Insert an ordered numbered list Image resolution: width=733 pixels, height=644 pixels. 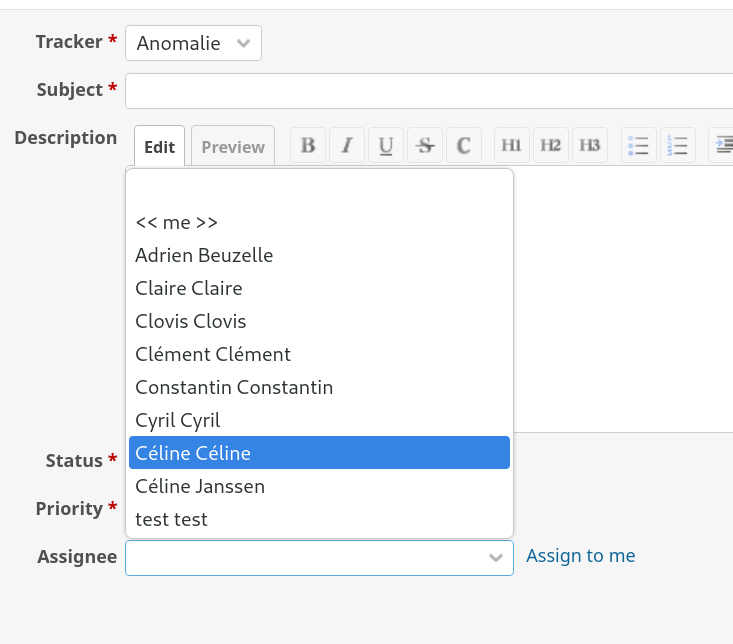(x=678, y=145)
